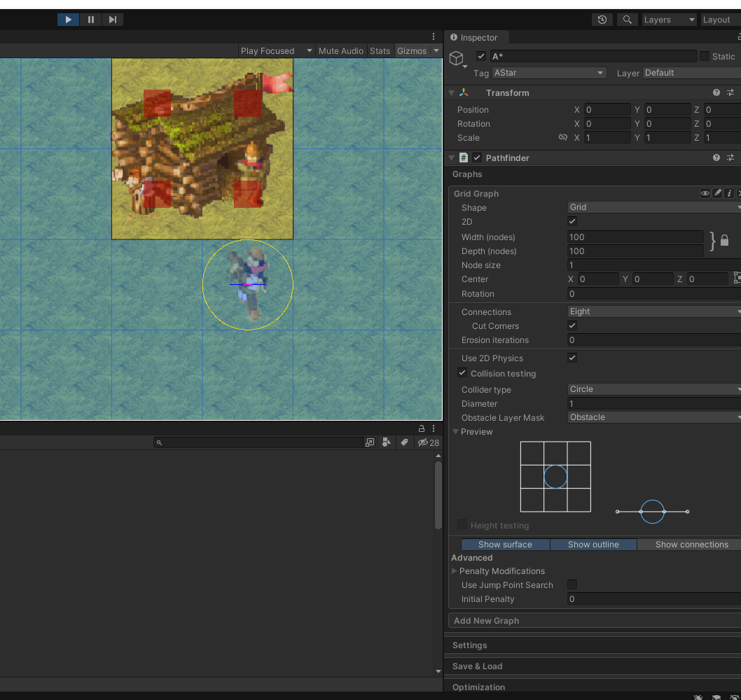Screen dimensions: 741x700
Task: Open Obstacle Layer Mask dropdown
Action: 654,417
